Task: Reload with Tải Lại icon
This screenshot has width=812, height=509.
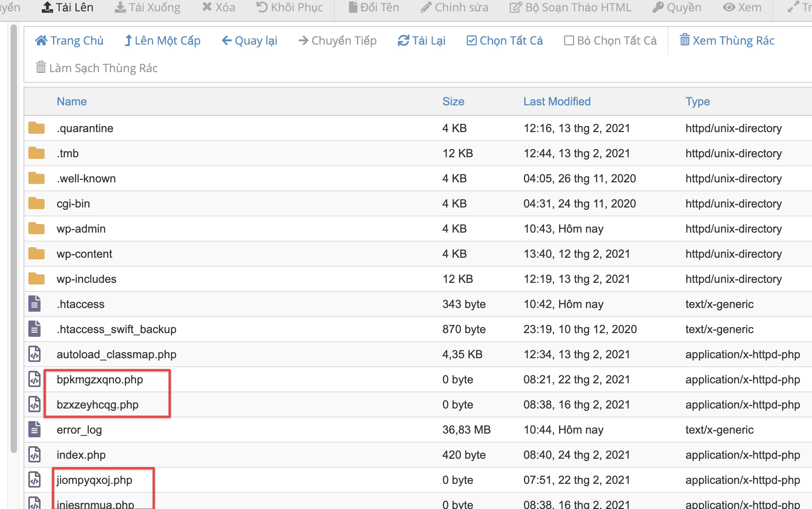Action: click(403, 41)
